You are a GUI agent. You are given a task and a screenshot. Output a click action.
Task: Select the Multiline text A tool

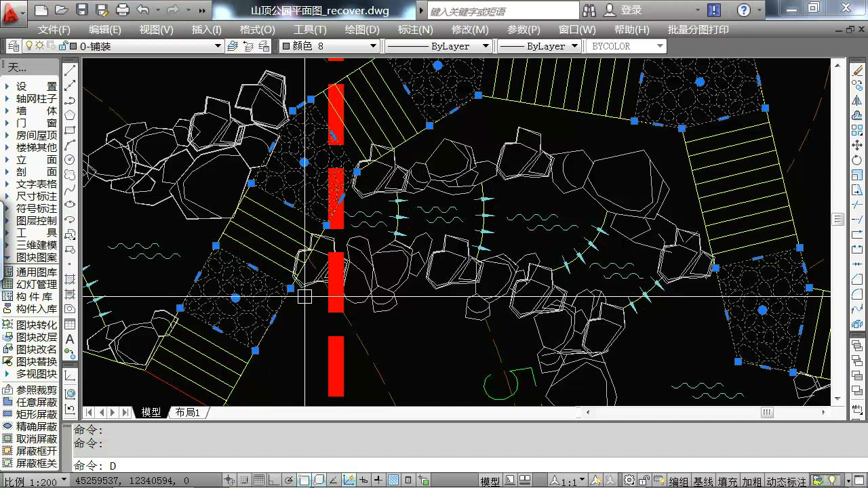70,339
